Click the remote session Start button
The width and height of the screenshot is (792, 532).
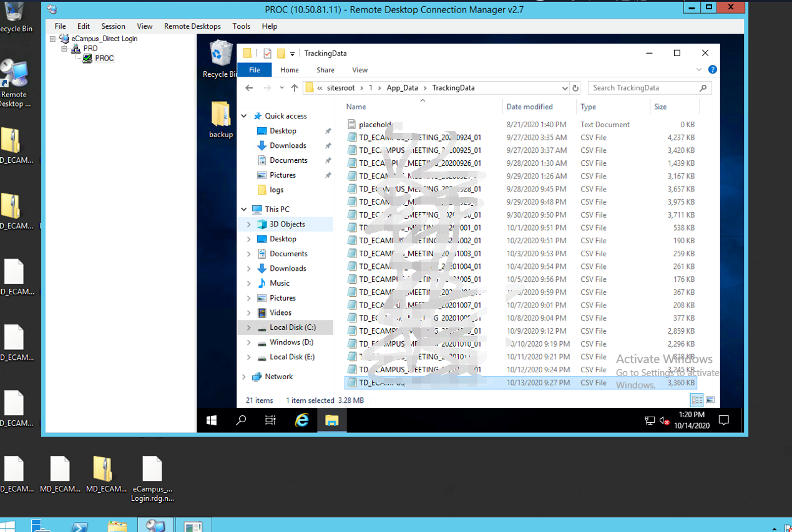pos(212,420)
